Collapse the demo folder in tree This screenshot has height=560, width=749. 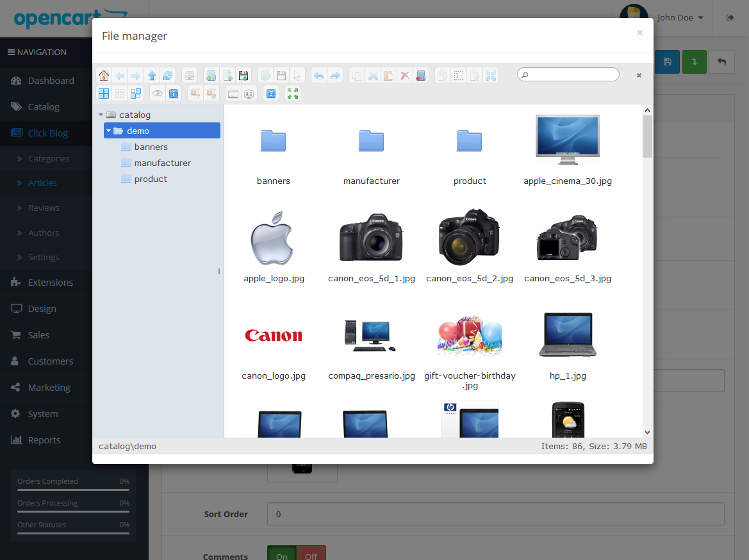108,131
